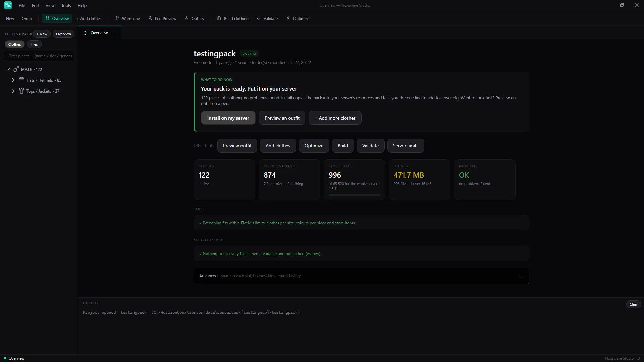This screenshot has width=644, height=362.
Task: Open the View menu
Action: coord(50,5)
